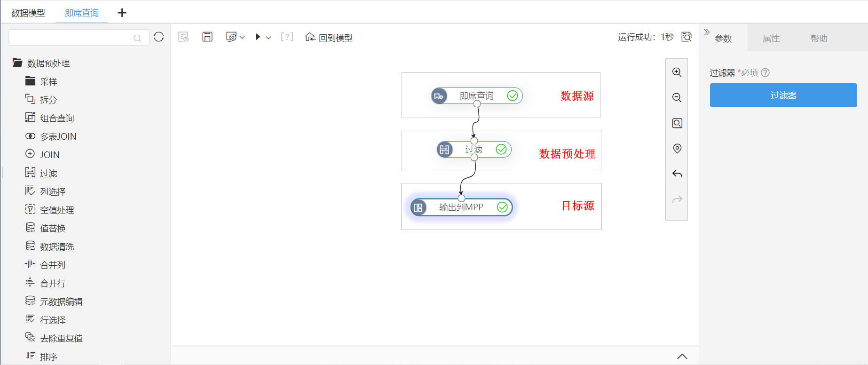Click the blue 过滤器 button
Viewport: 868px width, 365px height.
(783, 95)
